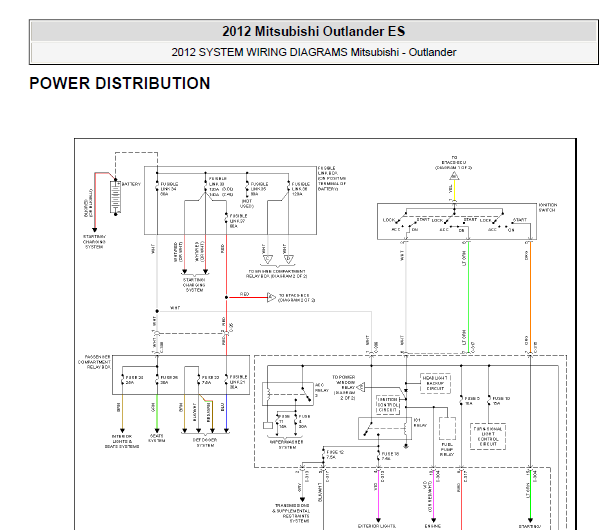
Task: Click the 'STARTING/CHARGING SYSTEM' label below the battery
Action: click(x=94, y=242)
